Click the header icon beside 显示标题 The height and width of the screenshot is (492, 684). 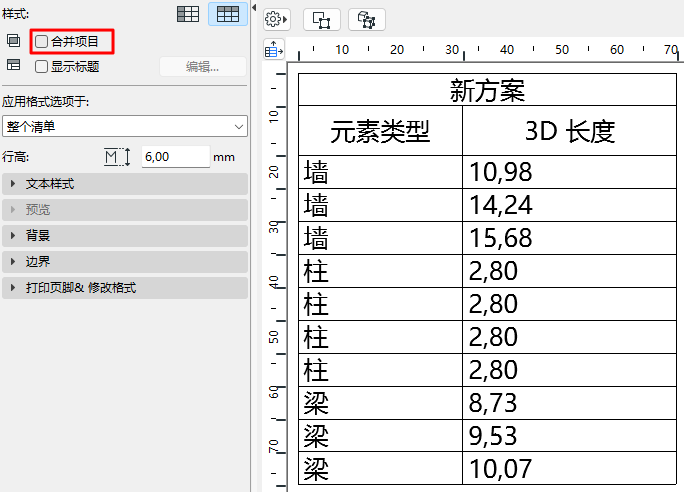click(14, 65)
